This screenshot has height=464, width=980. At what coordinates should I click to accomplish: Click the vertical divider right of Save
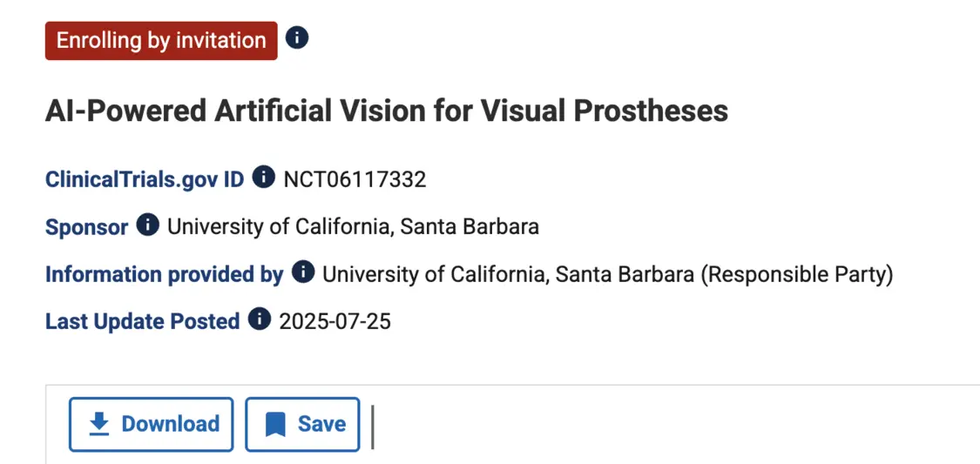tap(373, 427)
